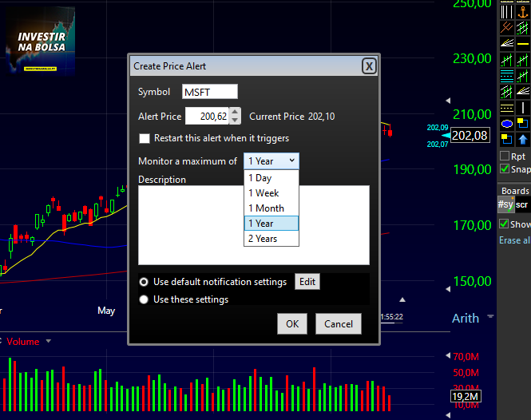The width and height of the screenshot is (531, 420).
Task: Click the 230,00 price axis label
Action: 472,58
